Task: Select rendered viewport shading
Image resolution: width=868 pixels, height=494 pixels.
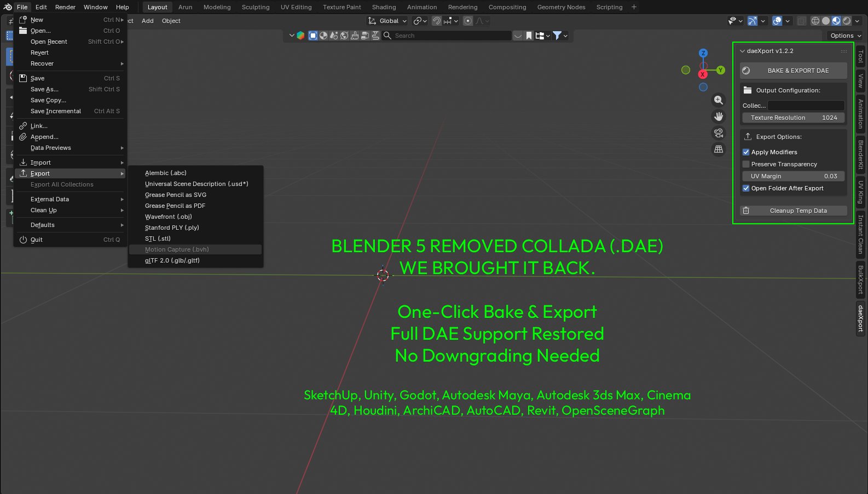Action: point(847,21)
